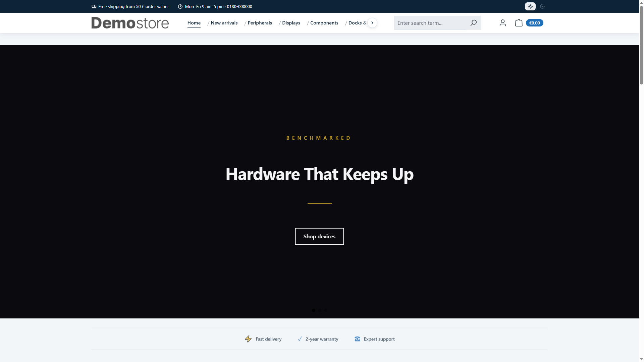Click the Fast delivery label

tap(268, 339)
